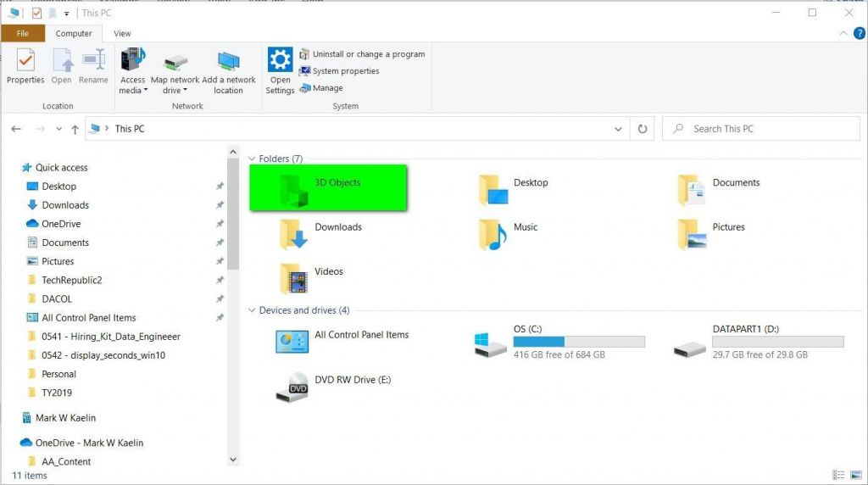The image size is (868, 485).
Task: Switch to details view icon
Action: 838,475
